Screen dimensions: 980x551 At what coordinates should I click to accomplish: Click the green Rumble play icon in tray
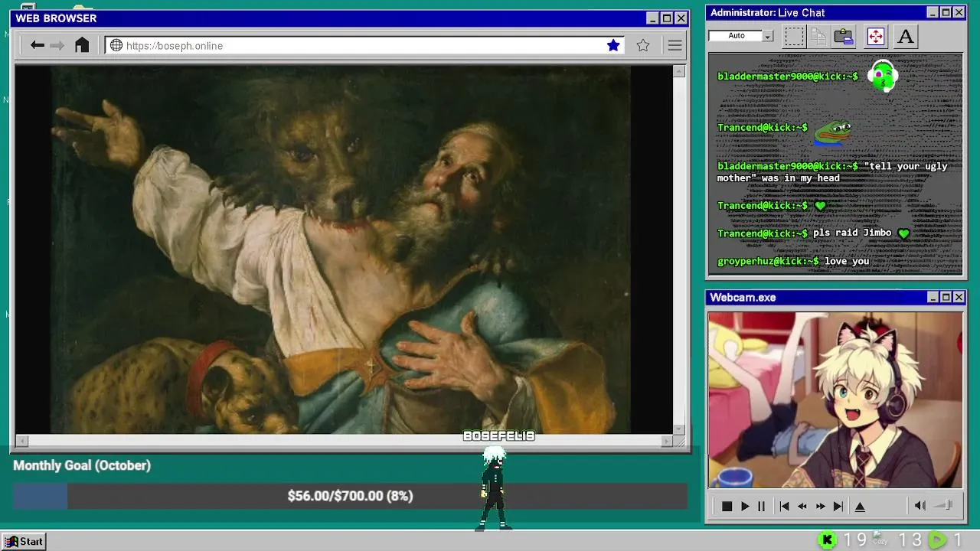(936, 540)
